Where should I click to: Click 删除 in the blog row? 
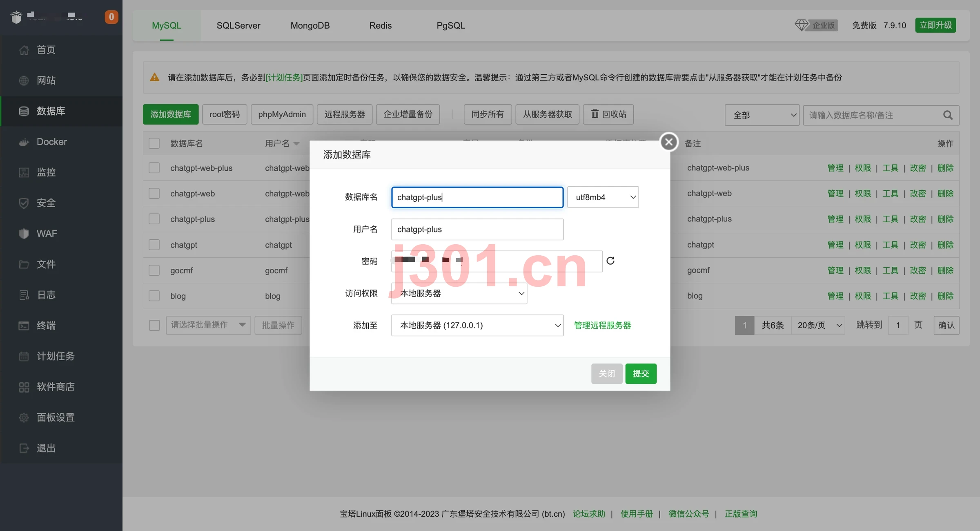point(945,296)
